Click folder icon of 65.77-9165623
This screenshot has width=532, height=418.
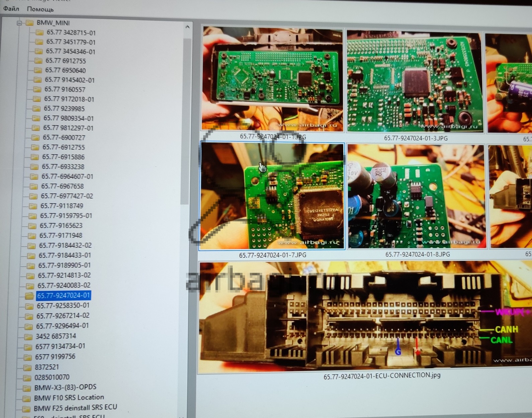32,226
